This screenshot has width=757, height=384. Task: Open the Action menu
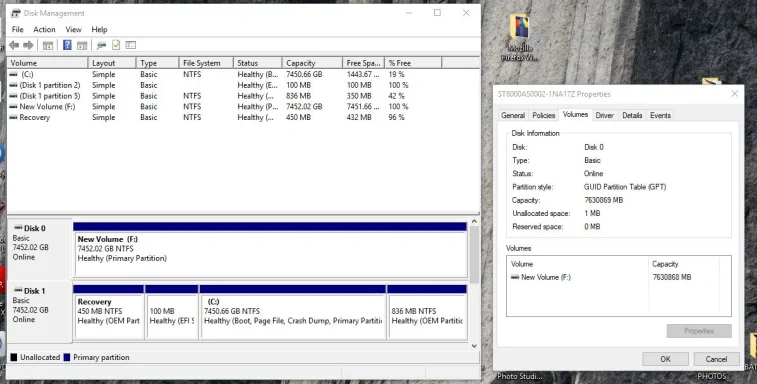coord(44,29)
